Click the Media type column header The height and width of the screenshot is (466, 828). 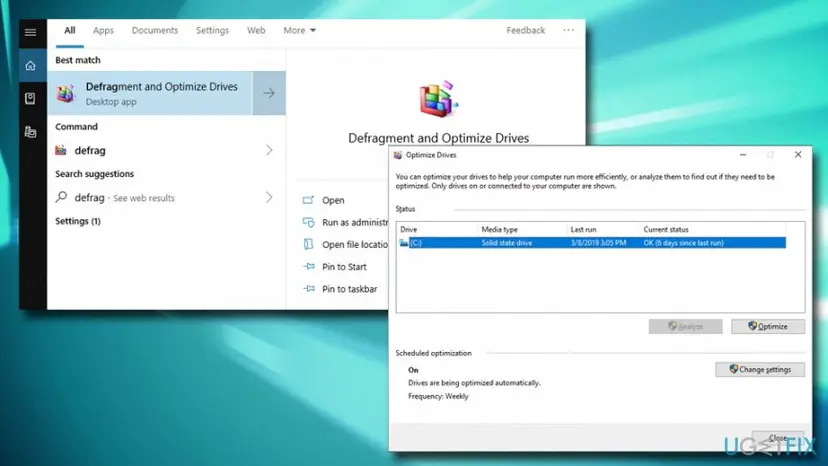(500, 229)
